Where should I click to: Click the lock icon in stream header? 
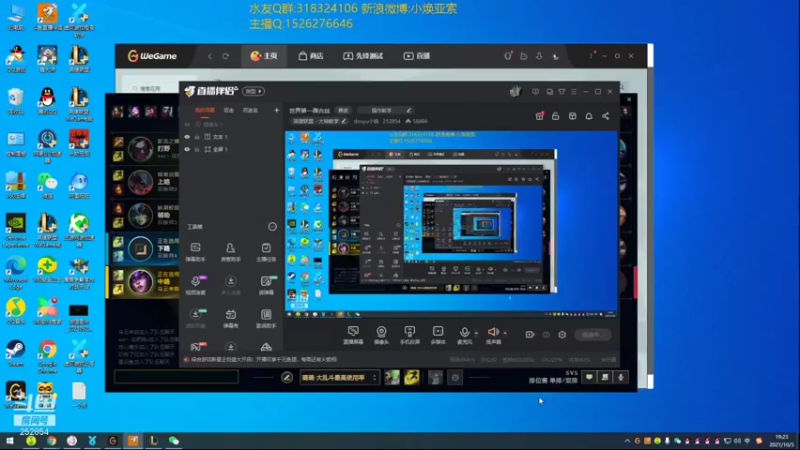(556, 116)
